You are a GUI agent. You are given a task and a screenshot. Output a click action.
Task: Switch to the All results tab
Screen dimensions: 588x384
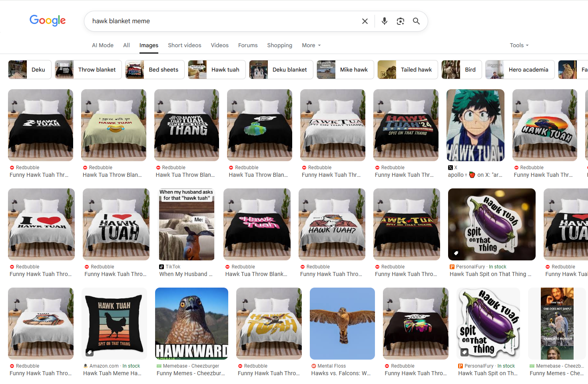click(126, 45)
